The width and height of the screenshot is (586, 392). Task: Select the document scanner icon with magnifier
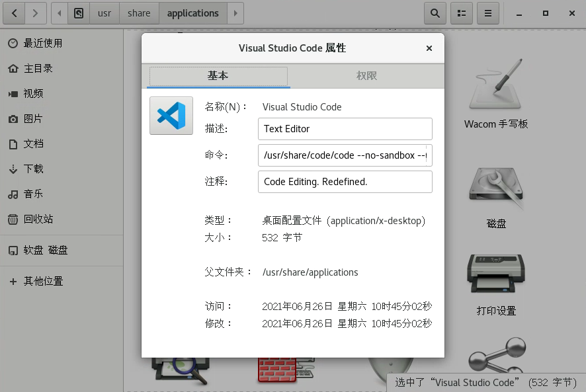(181, 371)
